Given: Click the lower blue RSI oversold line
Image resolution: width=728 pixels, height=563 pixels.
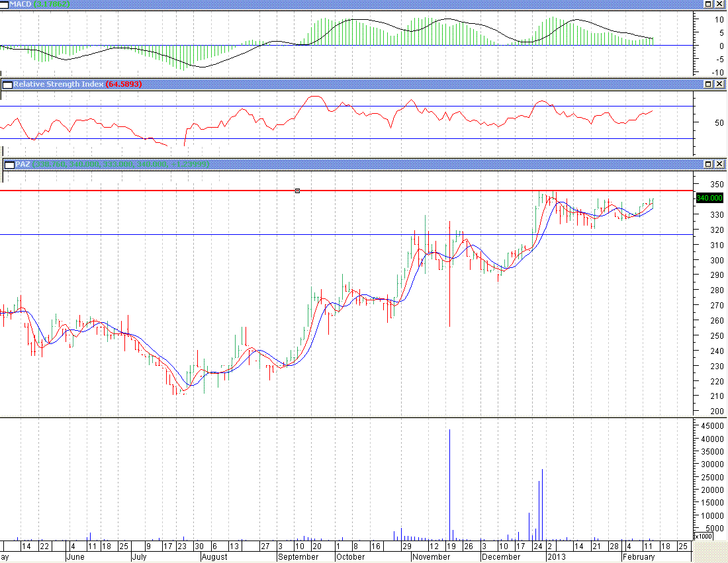Looking at the screenshot, I should (346, 138).
